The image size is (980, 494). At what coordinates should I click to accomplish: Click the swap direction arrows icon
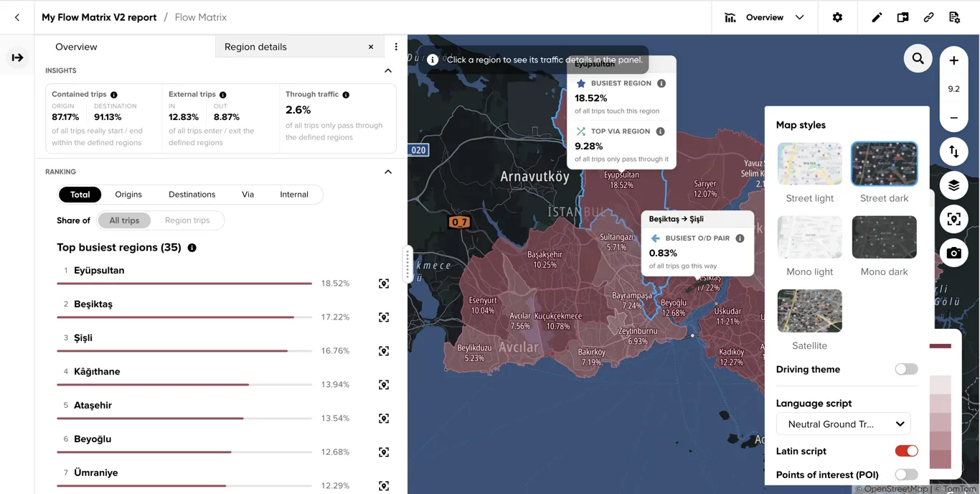click(x=953, y=152)
